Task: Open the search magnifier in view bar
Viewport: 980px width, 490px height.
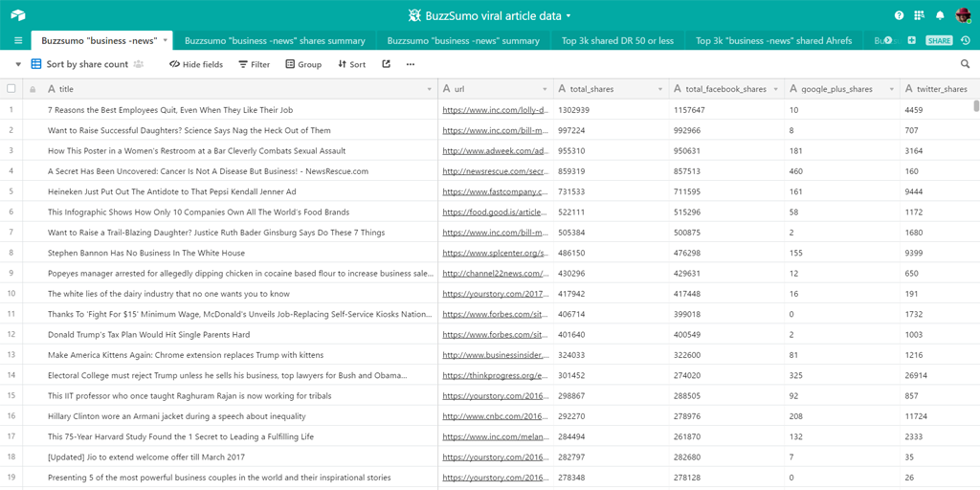Action: tap(965, 64)
